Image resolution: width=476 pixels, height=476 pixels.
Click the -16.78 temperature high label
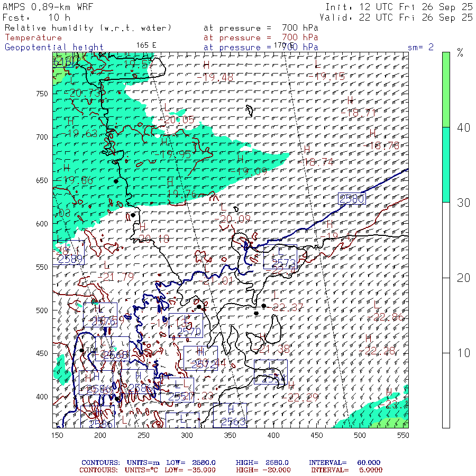click(384, 145)
